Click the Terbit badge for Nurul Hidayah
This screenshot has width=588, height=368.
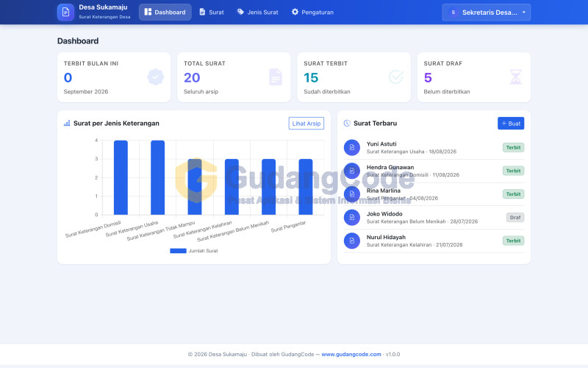point(513,241)
